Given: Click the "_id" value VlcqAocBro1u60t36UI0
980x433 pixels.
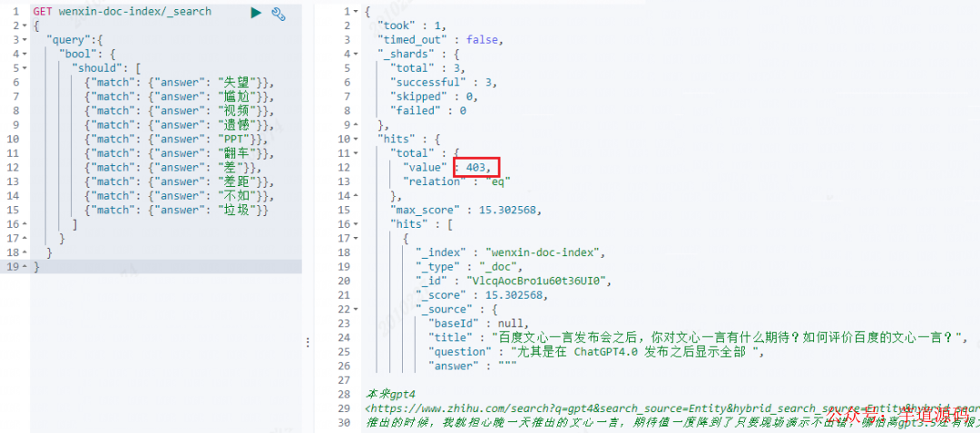Looking at the screenshot, I should [x=536, y=280].
